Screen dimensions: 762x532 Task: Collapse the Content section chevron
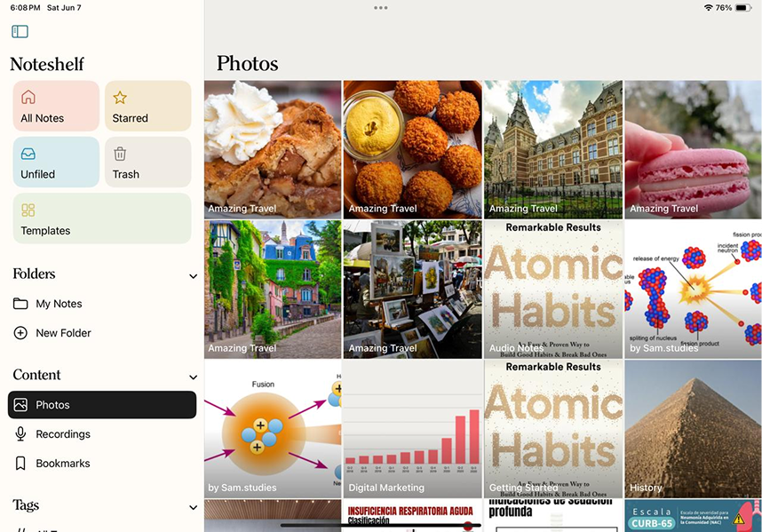point(193,377)
